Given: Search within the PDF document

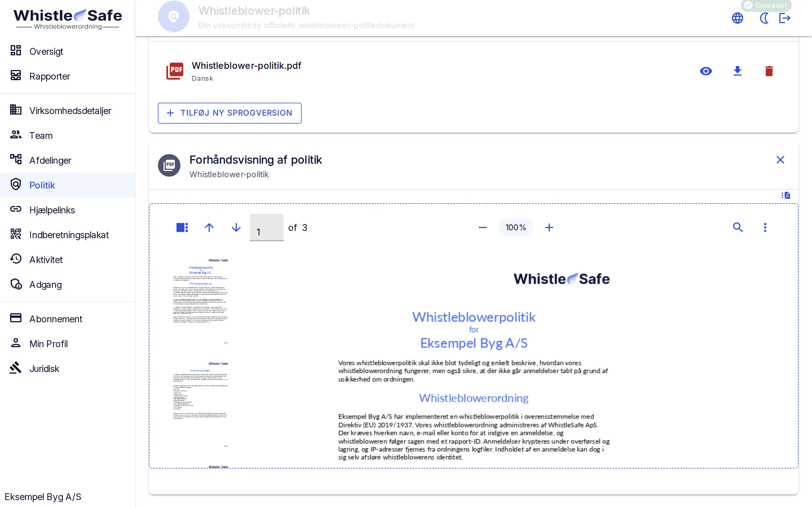Looking at the screenshot, I should pyautogui.click(x=738, y=227).
